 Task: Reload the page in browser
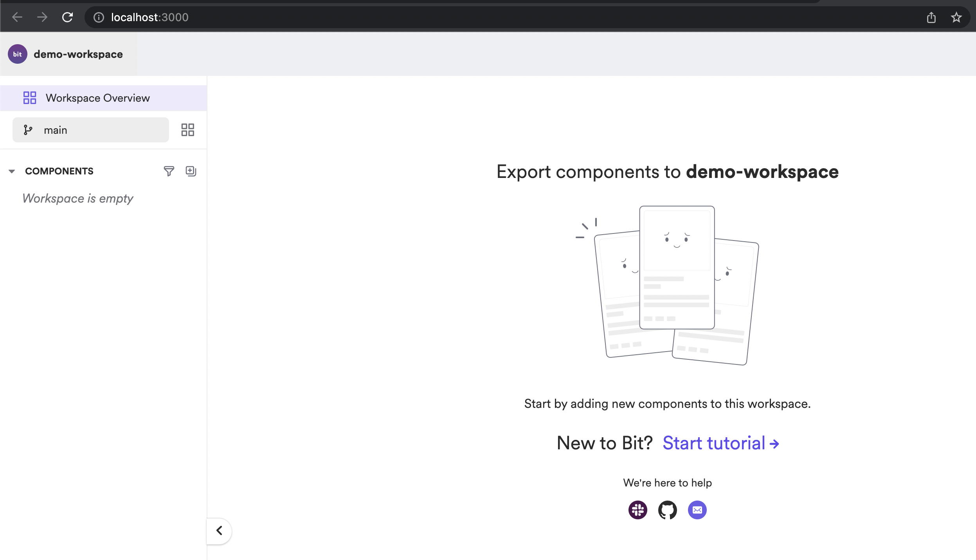(x=68, y=17)
